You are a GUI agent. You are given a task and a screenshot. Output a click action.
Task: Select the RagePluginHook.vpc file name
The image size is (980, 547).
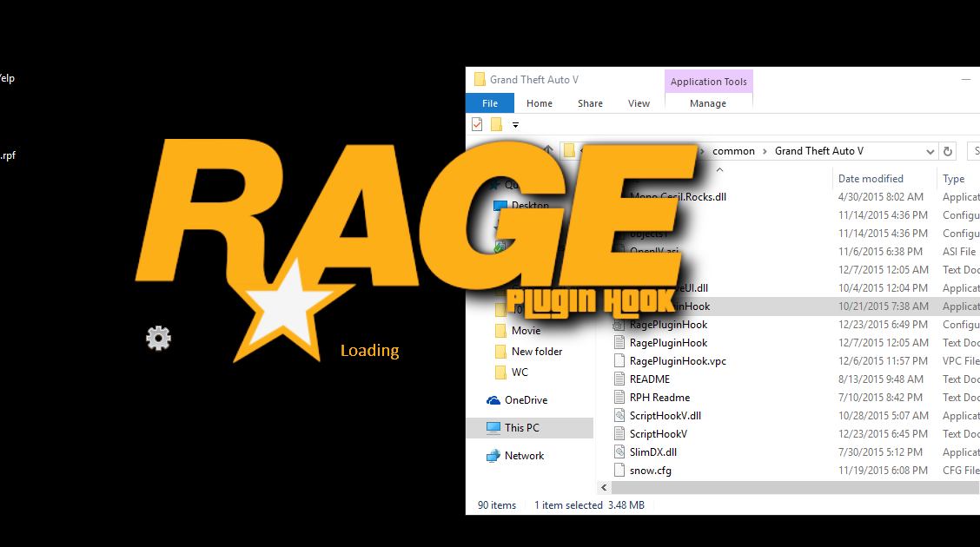pos(679,361)
